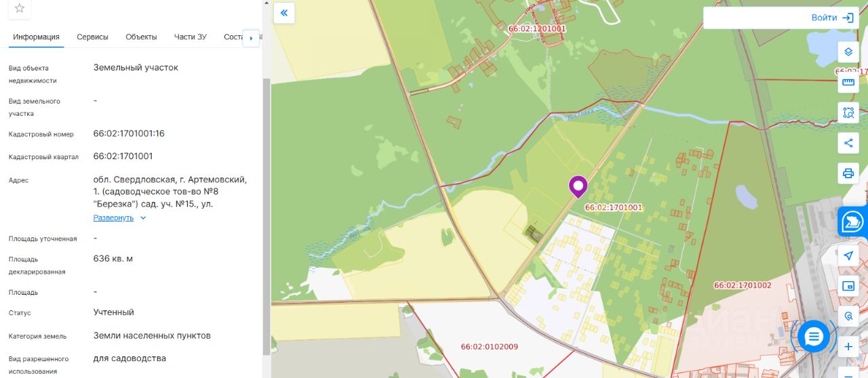Click the info panel vertical scrollbar
The height and width of the screenshot is (378, 868).
point(266,217)
